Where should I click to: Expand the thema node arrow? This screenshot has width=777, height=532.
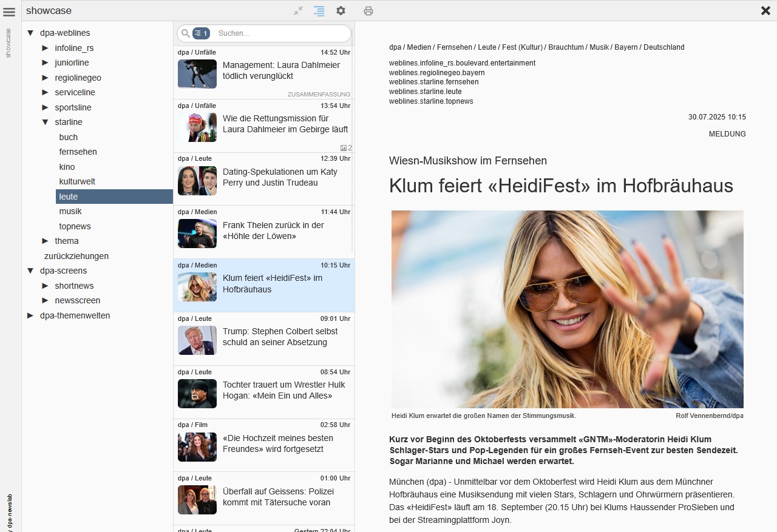(x=45, y=241)
